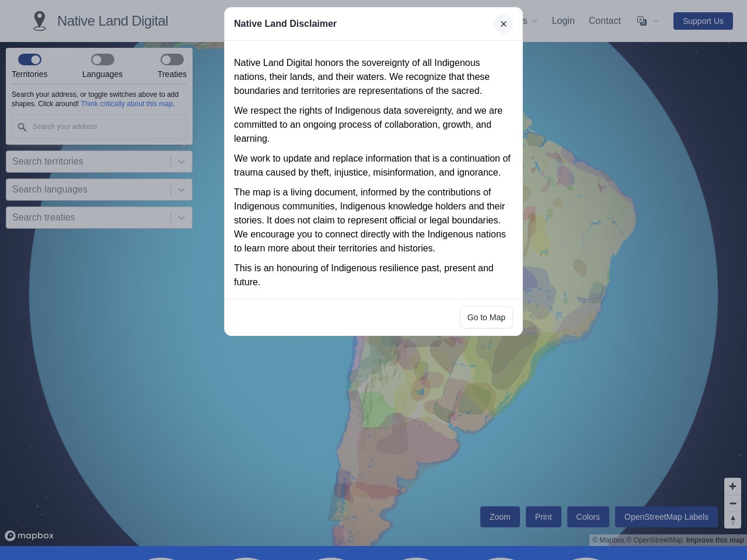747x560 pixels.
Task: Open the © OpenStreetMap attribution link
Action: 655,540
